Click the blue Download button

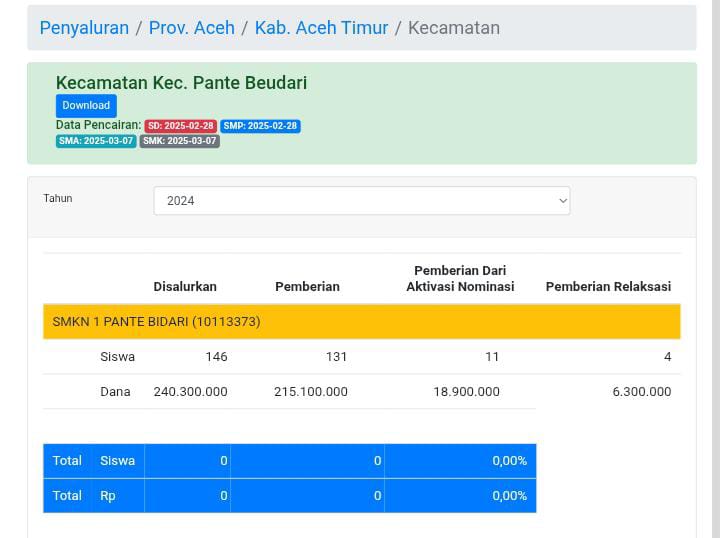click(86, 106)
